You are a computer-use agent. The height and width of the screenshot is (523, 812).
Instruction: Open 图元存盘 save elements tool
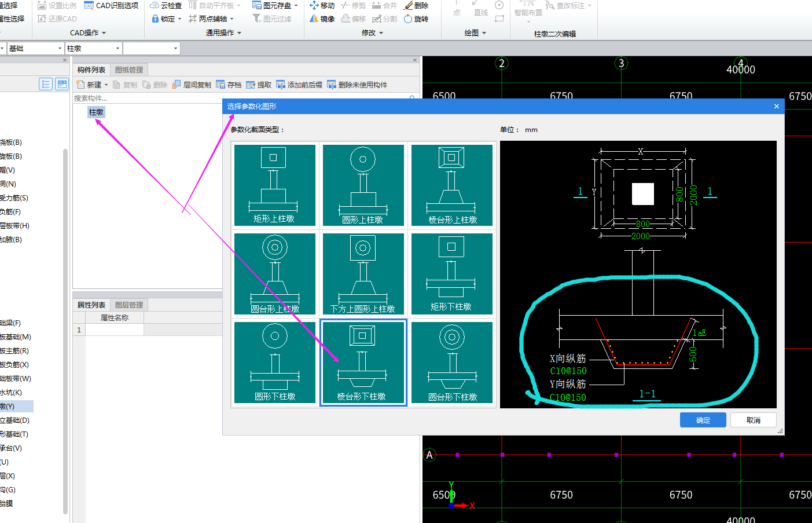(272, 5)
